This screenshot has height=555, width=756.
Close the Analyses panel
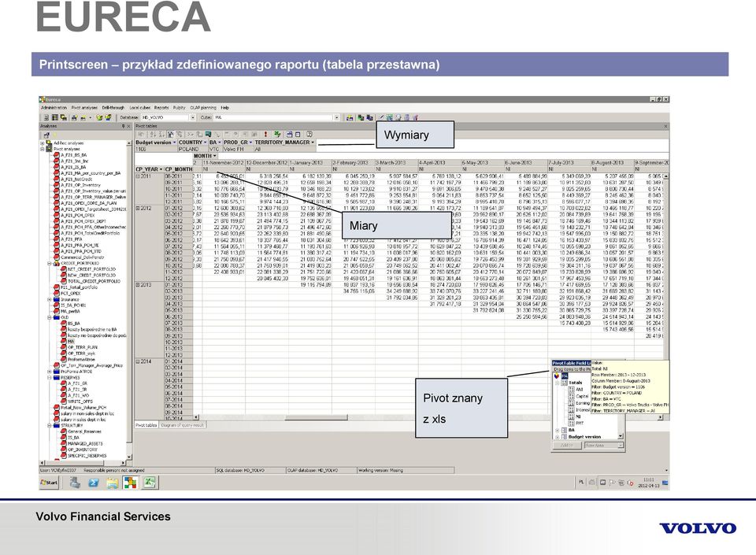click(x=128, y=126)
